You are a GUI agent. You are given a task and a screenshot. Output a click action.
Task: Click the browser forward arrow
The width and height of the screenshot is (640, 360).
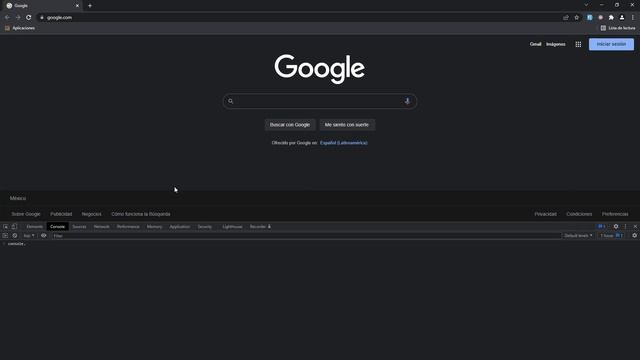click(18, 18)
